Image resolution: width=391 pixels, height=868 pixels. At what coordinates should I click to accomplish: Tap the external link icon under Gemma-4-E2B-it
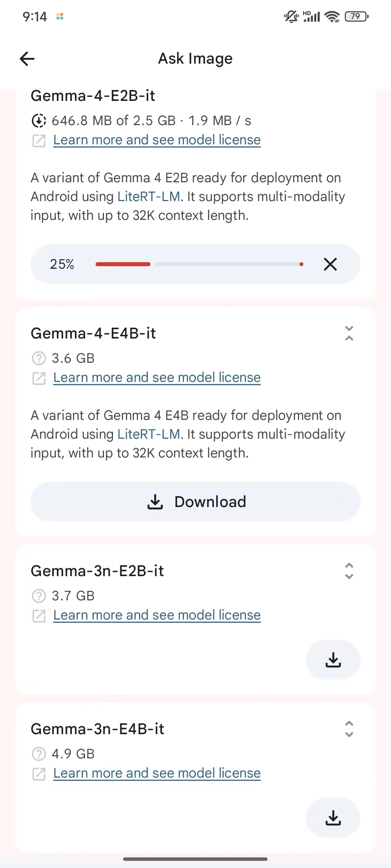pos(39,141)
